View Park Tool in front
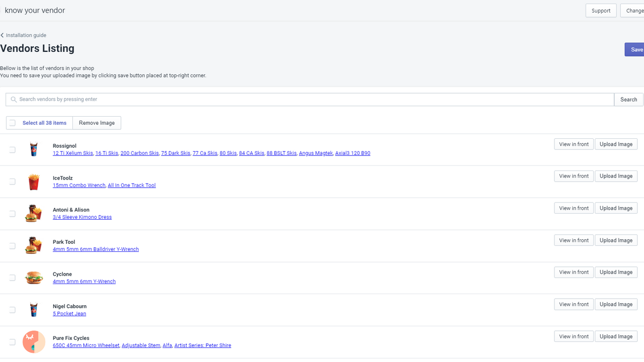This screenshot has width=644, height=362. (x=574, y=240)
